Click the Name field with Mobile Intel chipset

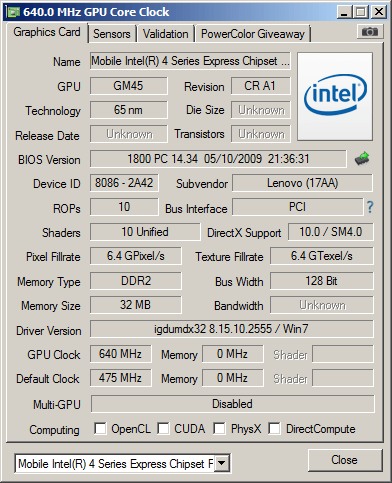click(x=190, y=61)
